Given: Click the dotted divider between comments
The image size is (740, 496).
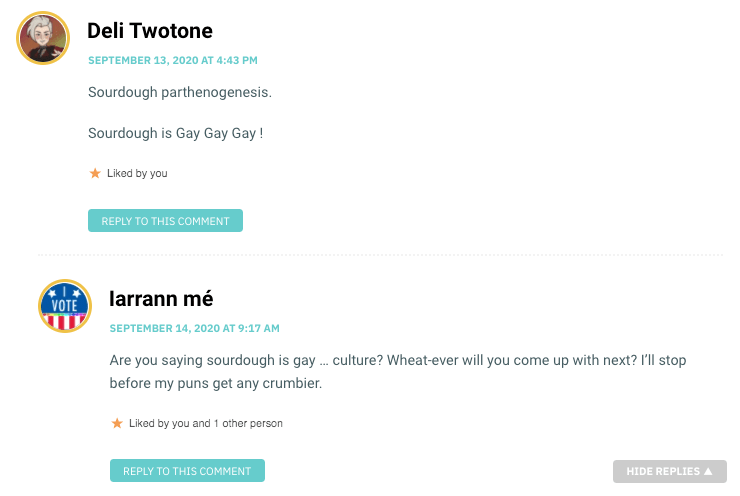Looking at the screenshot, I should pyautogui.click(x=380, y=255).
